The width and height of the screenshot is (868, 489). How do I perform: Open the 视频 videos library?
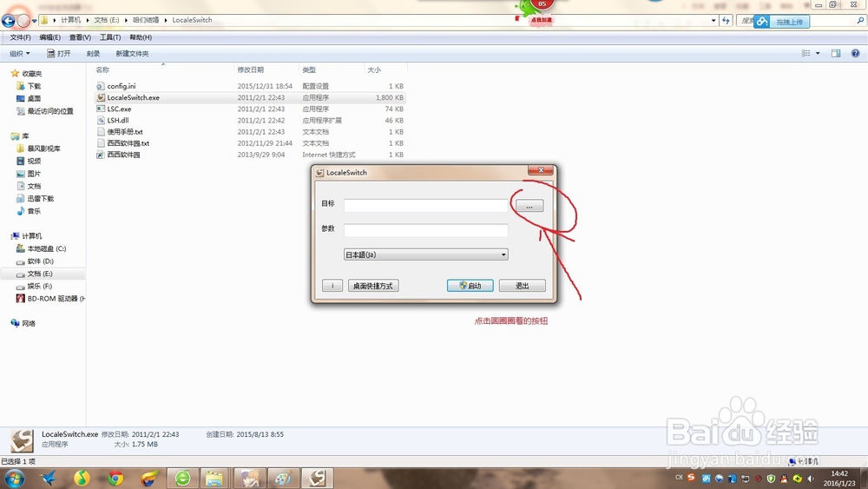[x=34, y=162]
